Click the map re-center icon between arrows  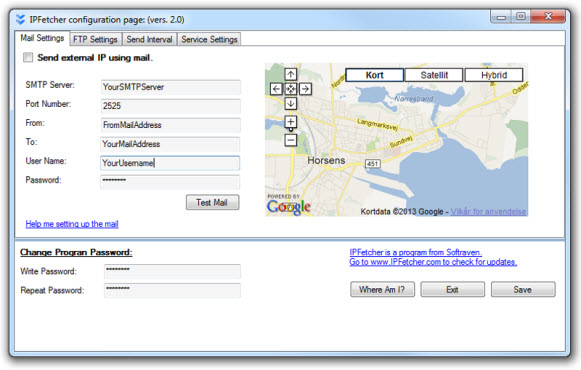click(x=290, y=89)
